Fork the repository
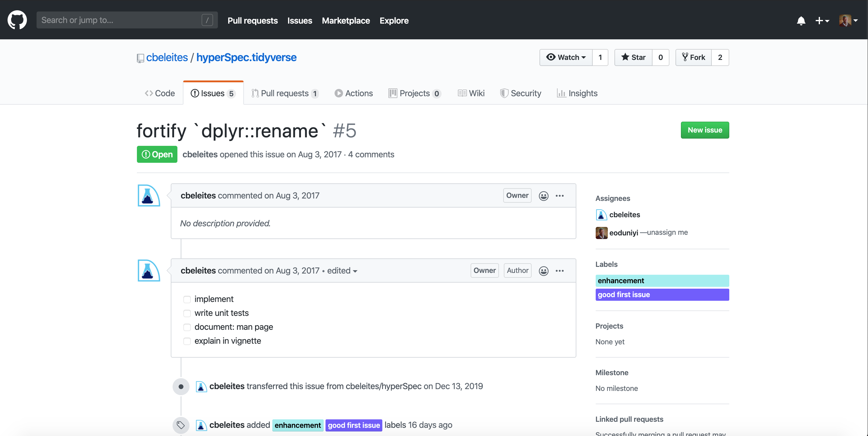The image size is (868, 436). click(693, 57)
